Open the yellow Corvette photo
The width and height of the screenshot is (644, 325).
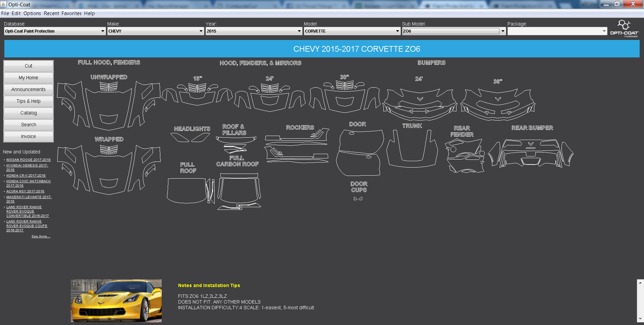(116, 301)
